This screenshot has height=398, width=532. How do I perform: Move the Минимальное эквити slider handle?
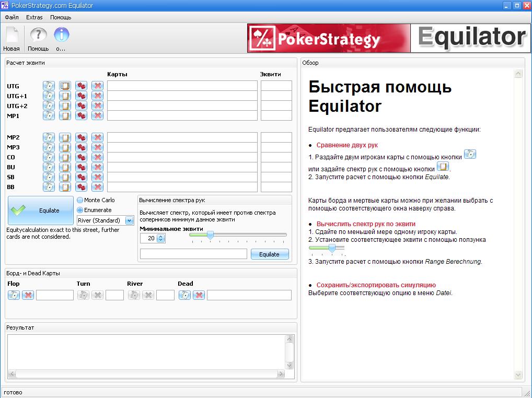211,235
